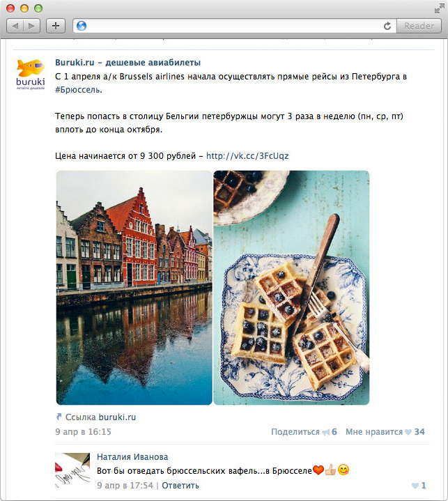Click the megaphone share icon
This screenshot has height=501, width=448.
(325, 432)
